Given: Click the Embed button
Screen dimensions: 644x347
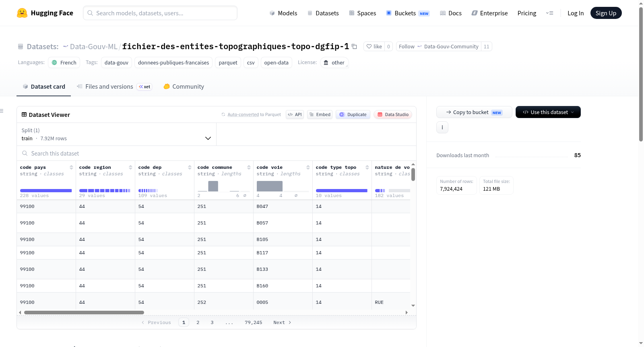Looking at the screenshot, I should (x=320, y=114).
